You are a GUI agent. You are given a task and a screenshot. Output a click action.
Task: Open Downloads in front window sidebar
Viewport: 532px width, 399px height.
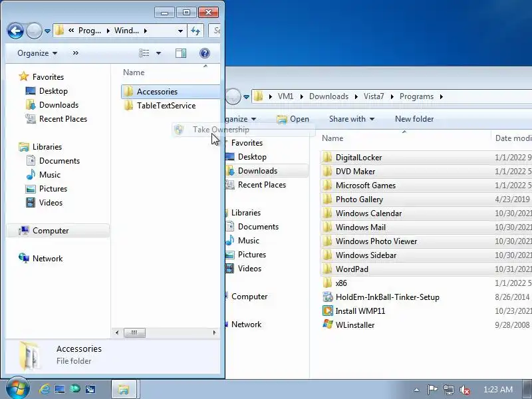coord(59,105)
